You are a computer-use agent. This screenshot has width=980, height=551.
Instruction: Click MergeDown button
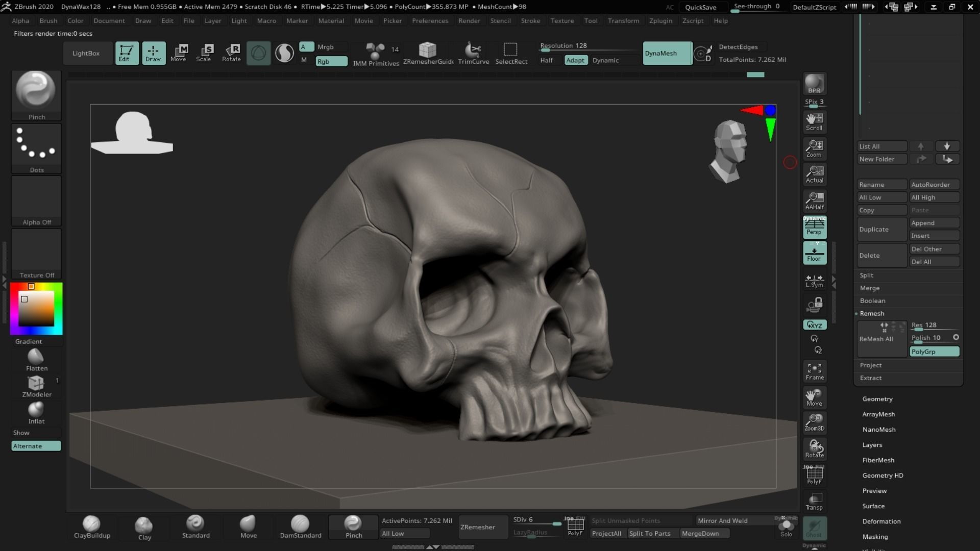pyautogui.click(x=705, y=534)
